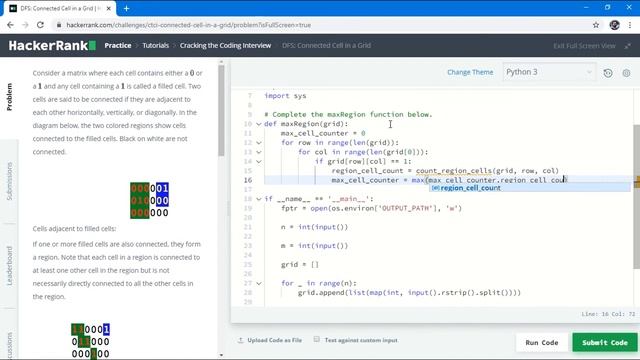Image resolution: width=640 pixels, height=360 pixels.
Task: Click the Run Code button
Action: tap(542, 342)
